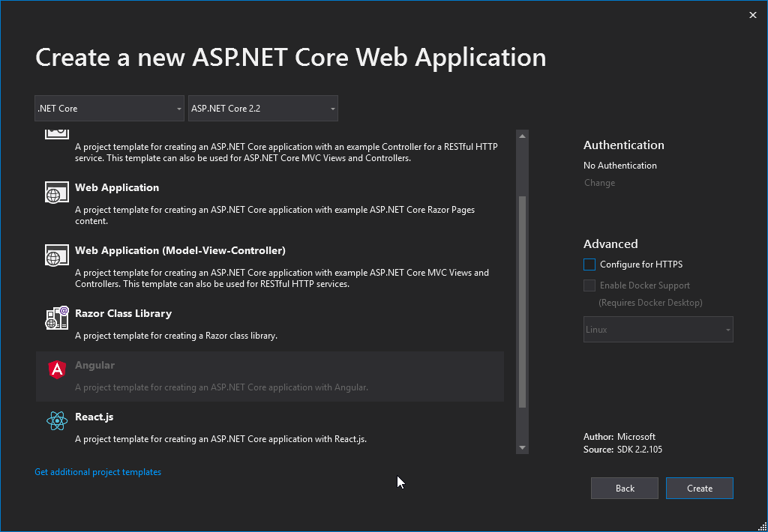Select the React.js atom icon
The height and width of the screenshot is (532, 768).
pos(56,421)
